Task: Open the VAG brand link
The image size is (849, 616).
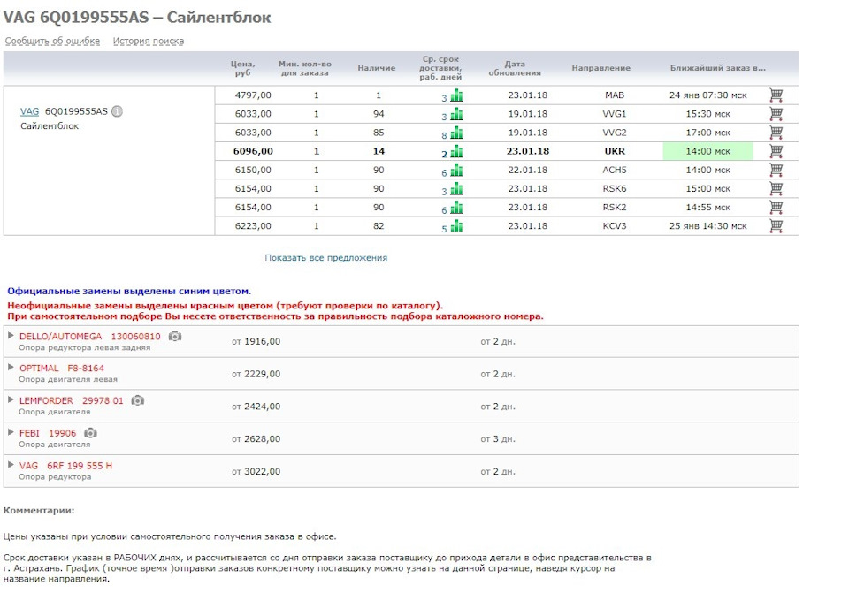Action: 29,111
